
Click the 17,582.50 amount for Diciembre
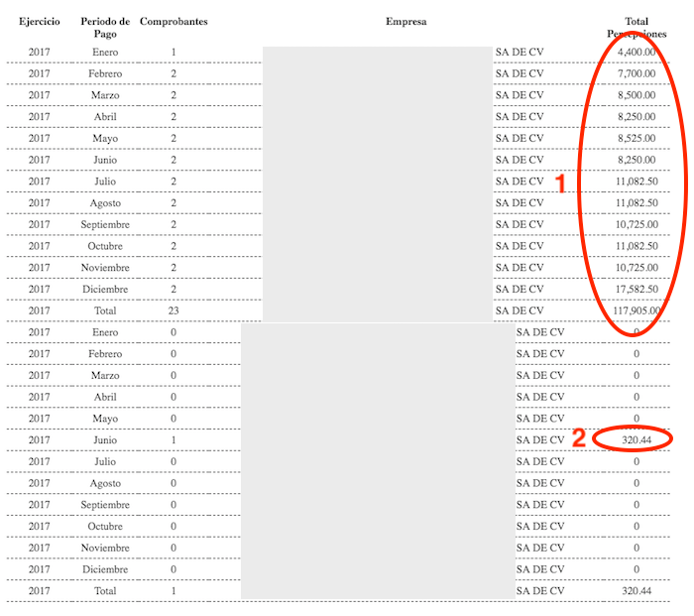click(636, 290)
